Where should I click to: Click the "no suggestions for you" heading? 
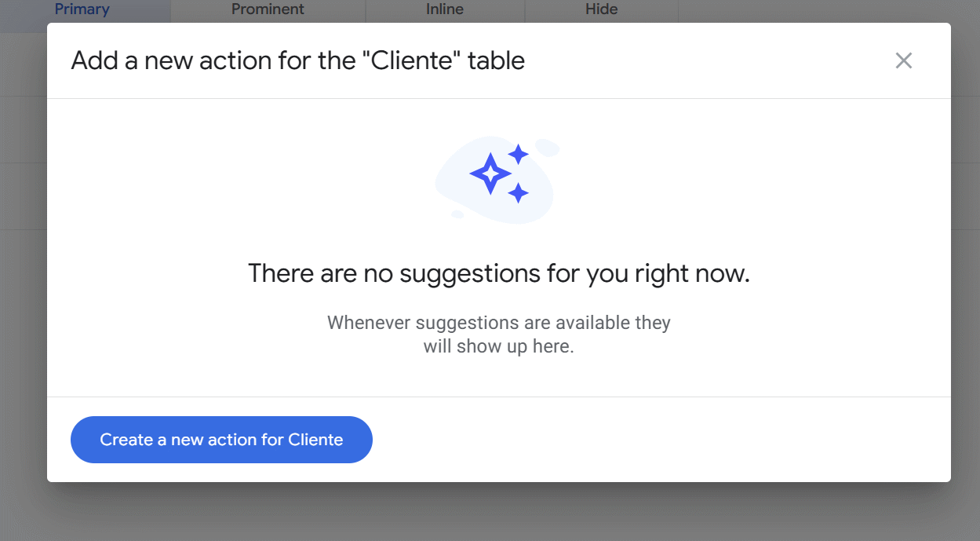(x=499, y=273)
